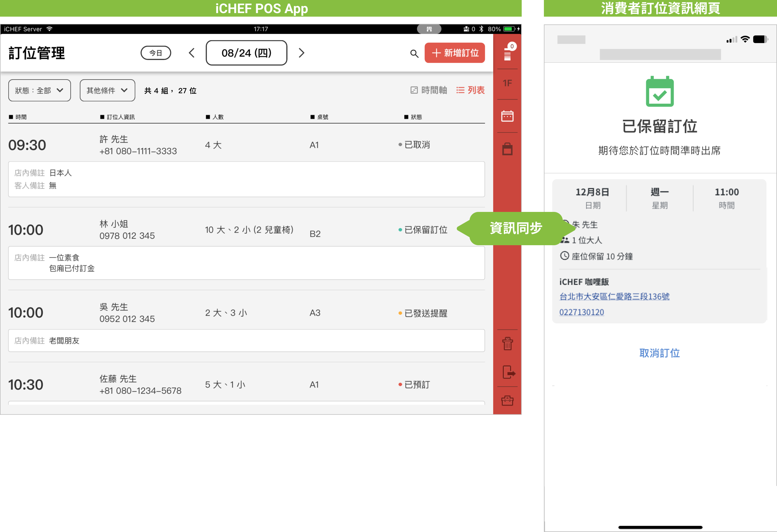Image resolution: width=777 pixels, height=532 pixels.
Task: Expand the 其他條件 filter dropdown
Action: pos(107,90)
